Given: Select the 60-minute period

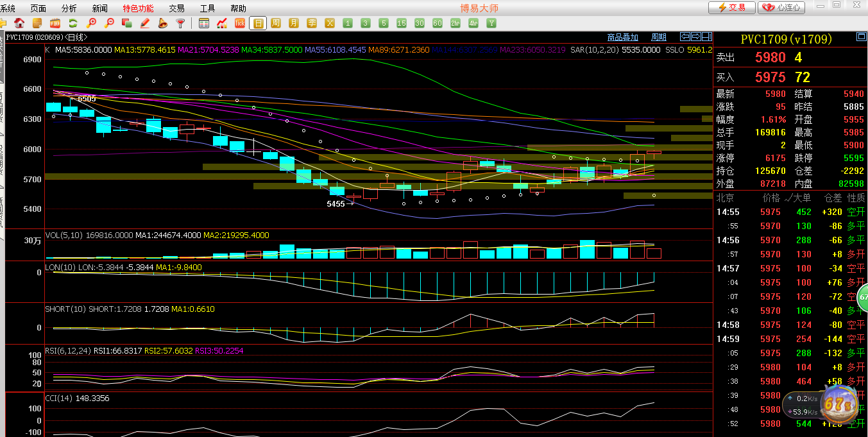Looking at the screenshot, I should point(438,23).
